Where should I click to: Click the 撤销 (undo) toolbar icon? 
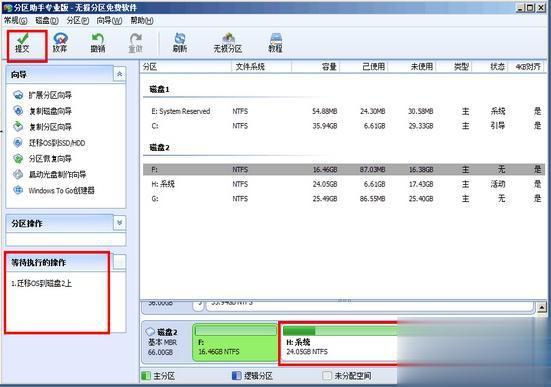(x=98, y=38)
